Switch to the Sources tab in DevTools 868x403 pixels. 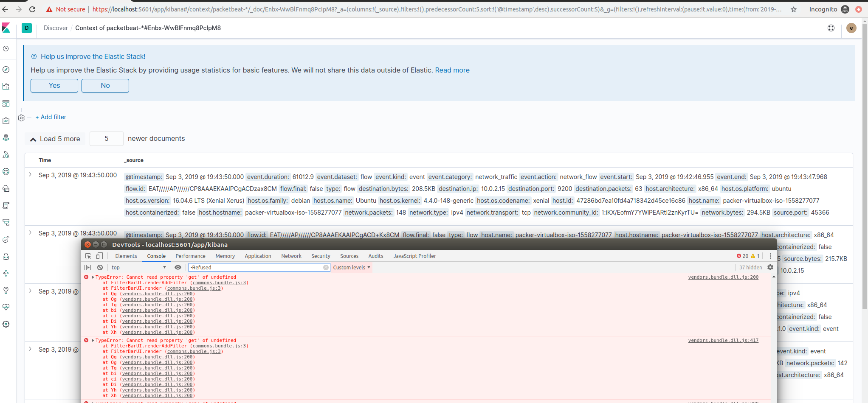[349, 256]
